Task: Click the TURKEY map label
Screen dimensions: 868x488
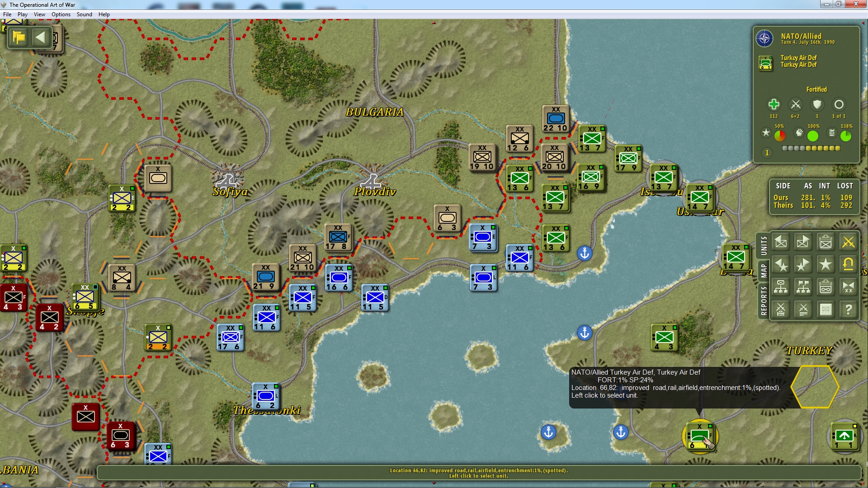Action: pos(809,351)
